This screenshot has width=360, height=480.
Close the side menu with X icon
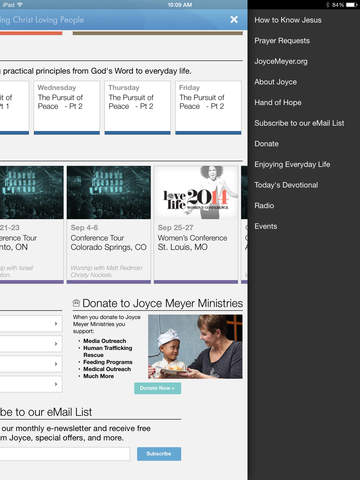pos(234,20)
